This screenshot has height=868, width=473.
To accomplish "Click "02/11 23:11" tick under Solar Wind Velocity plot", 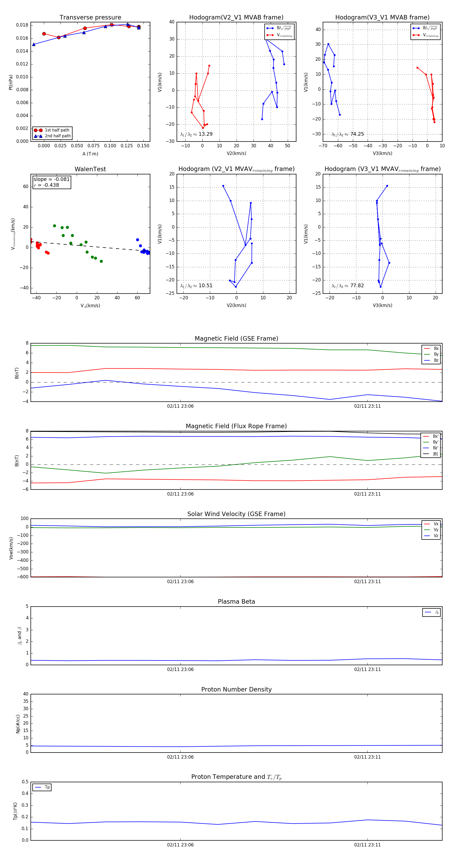I will [367, 582].
